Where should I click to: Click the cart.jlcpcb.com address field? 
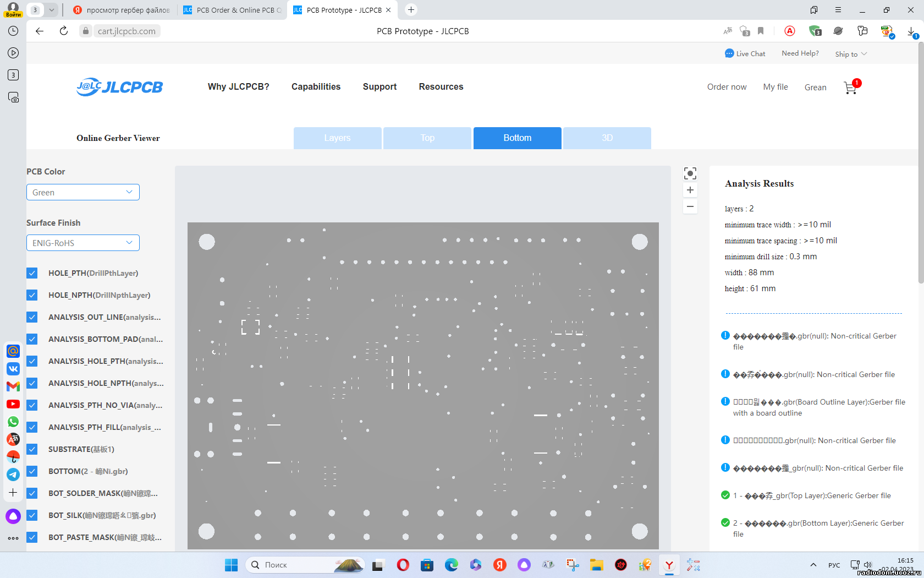pos(127,31)
